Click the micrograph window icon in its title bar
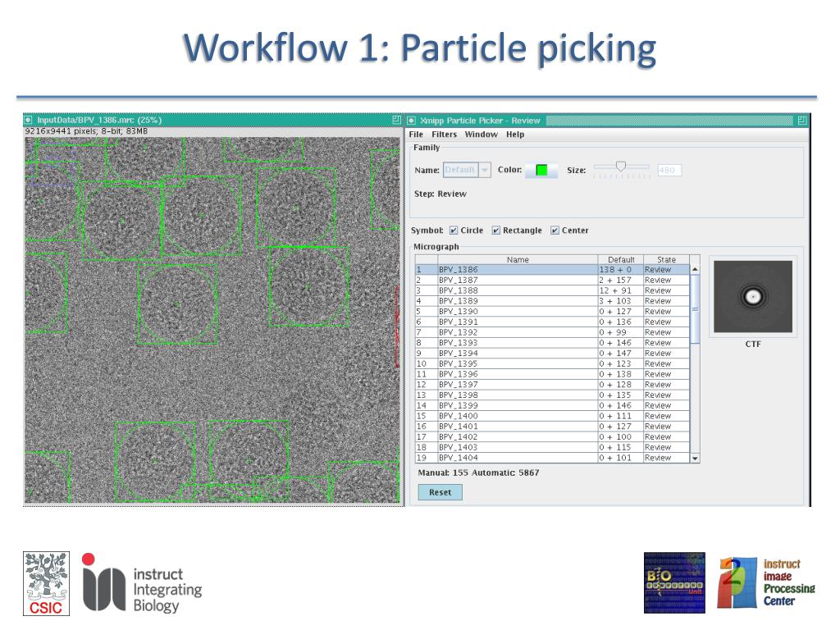Image resolution: width=840 pixels, height=630 pixels. pyautogui.click(x=29, y=120)
